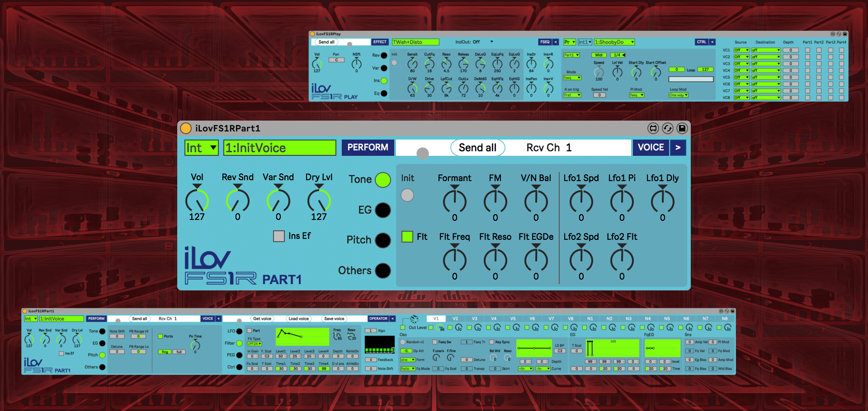Adjust the Vol knob in main Part1 panel
This screenshot has height=411, width=868.
[197, 201]
